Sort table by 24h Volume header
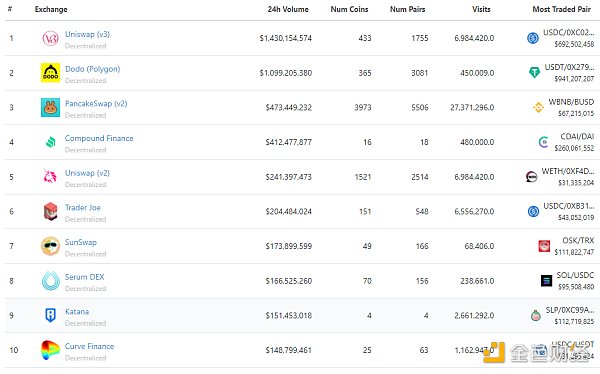 click(x=288, y=9)
